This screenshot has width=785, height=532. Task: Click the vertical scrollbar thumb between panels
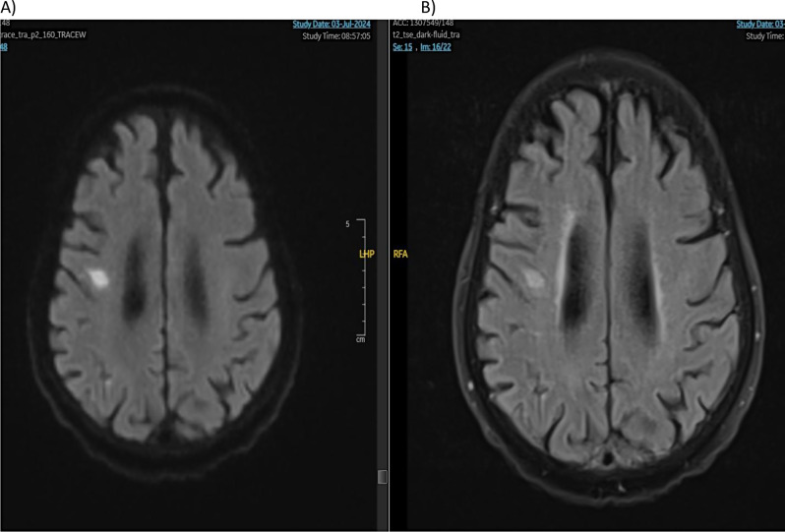(382, 477)
